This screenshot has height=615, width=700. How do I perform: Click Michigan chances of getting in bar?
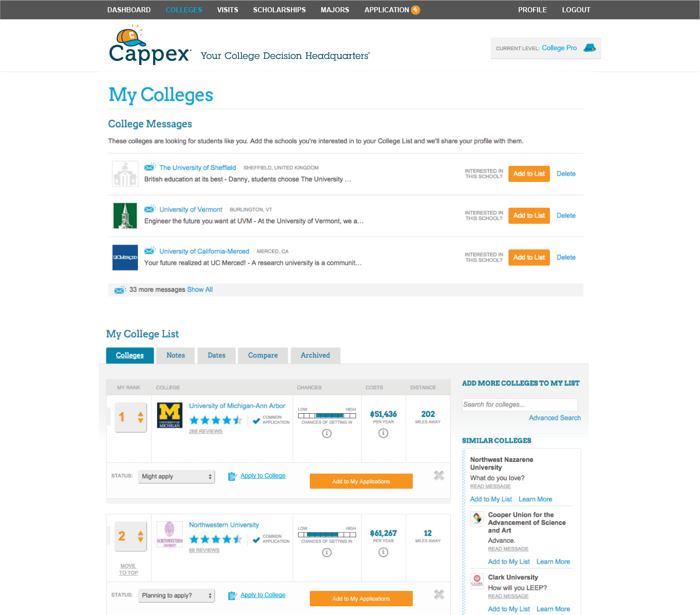[x=327, y=415]
